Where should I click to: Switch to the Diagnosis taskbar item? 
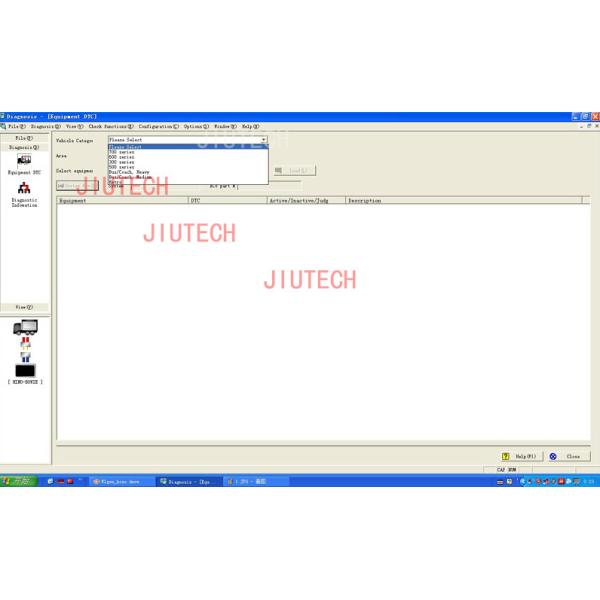(x=189, y=481)
